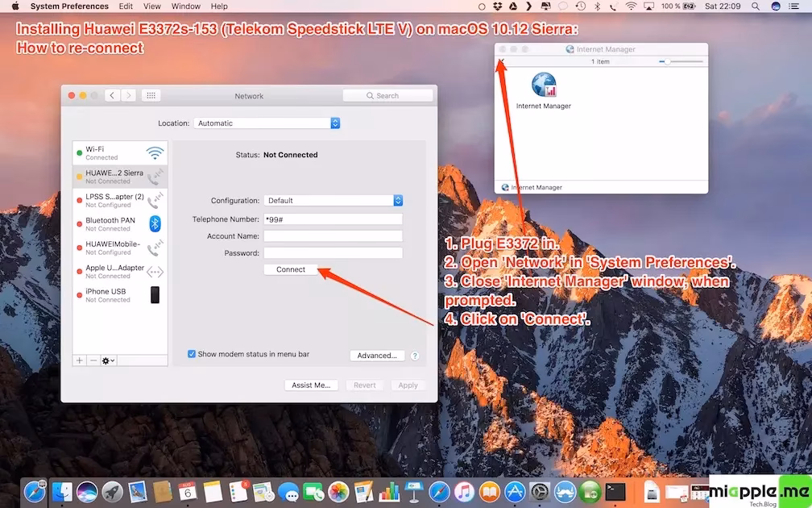
Task: Click the Assist Me button
Action: [x=311, y=385]
